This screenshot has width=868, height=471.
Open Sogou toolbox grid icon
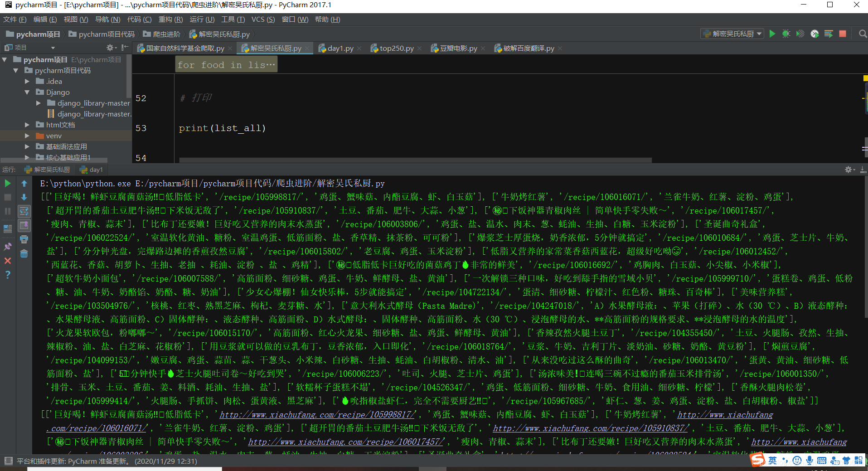coord(858,461)
